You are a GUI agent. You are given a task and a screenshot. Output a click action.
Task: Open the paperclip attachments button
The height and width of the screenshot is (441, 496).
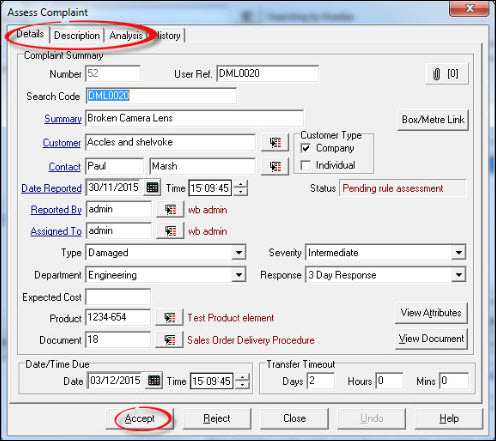point(447,74)
